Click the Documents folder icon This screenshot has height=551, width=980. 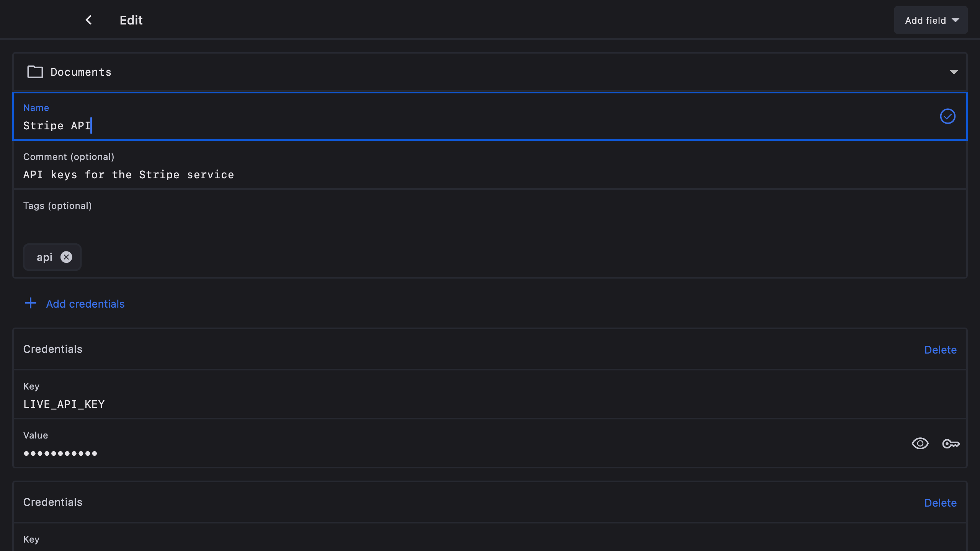pyautogui.click(x=35, y=72)
